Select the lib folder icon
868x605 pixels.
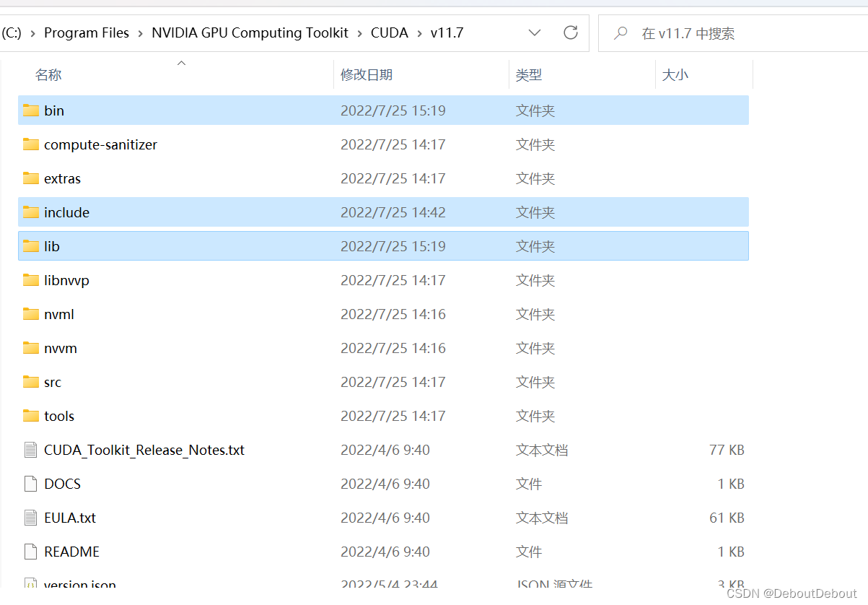click(x=30, y=246)
